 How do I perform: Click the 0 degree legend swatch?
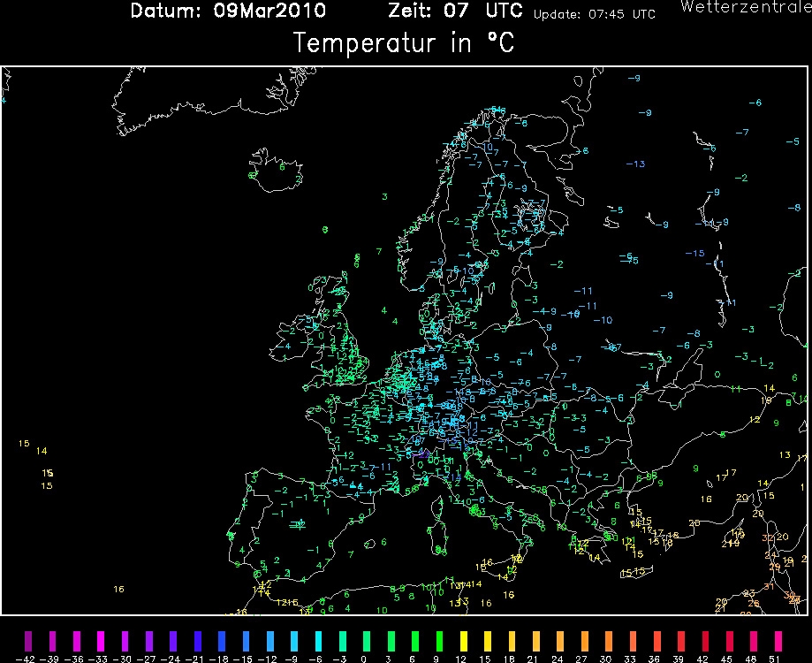click(x=367, y=641)
